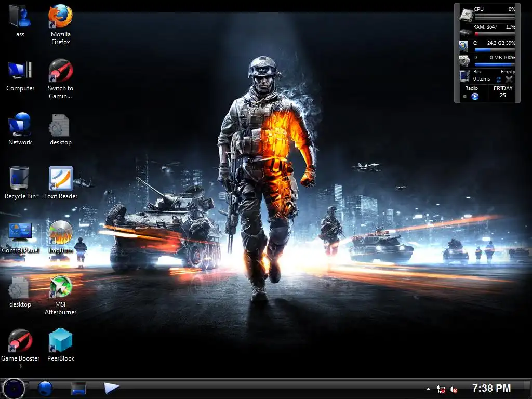Click the C: drive usage bar

495,50
